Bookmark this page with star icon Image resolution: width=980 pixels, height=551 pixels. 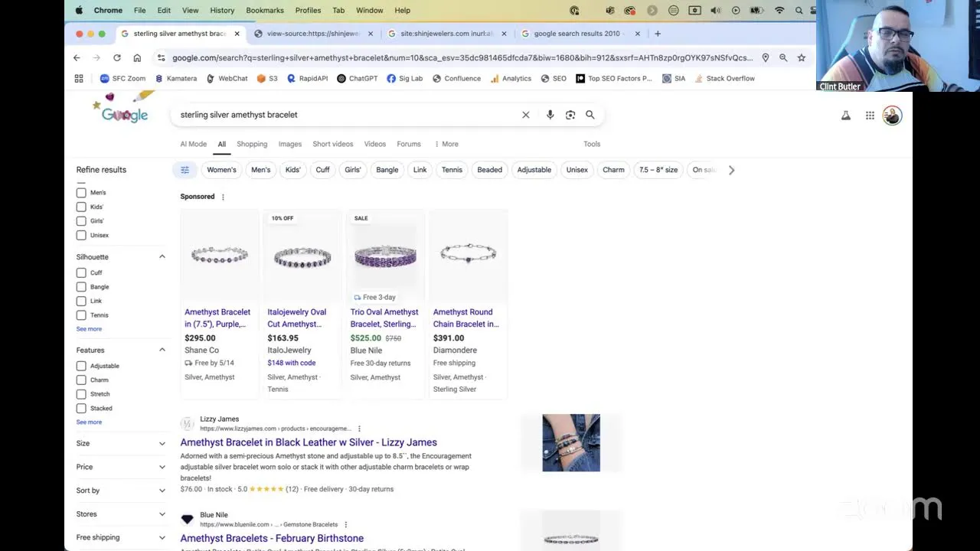point(802,57)
